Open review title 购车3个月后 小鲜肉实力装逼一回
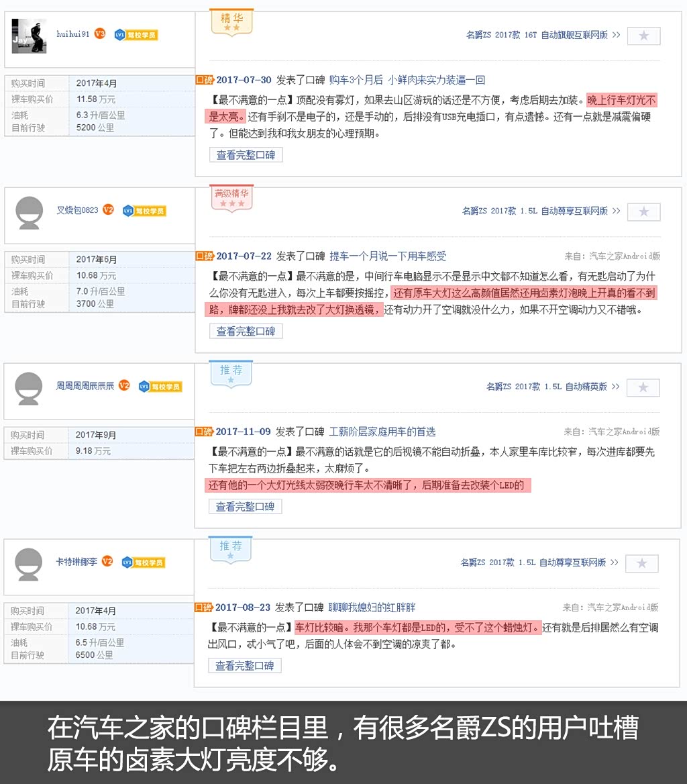687x784 pixels. 407,80
